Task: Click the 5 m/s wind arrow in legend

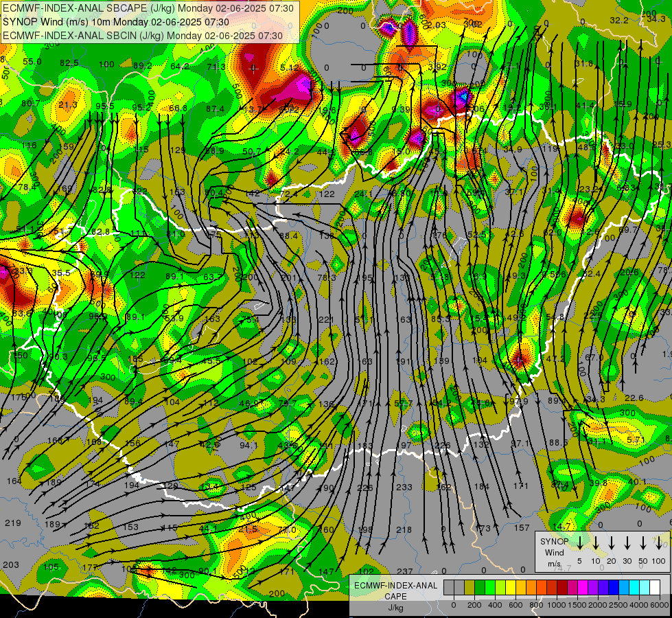Action: point(580,543)
